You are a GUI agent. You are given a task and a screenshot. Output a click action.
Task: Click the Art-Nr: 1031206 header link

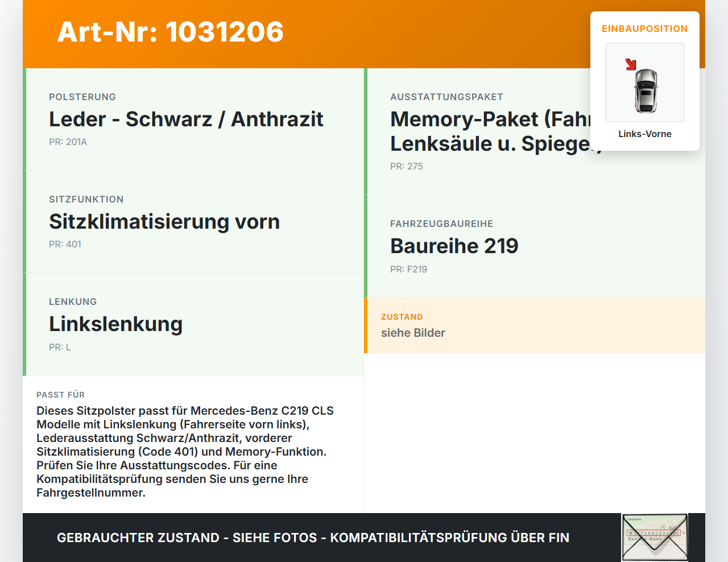[x=170, y=32]
